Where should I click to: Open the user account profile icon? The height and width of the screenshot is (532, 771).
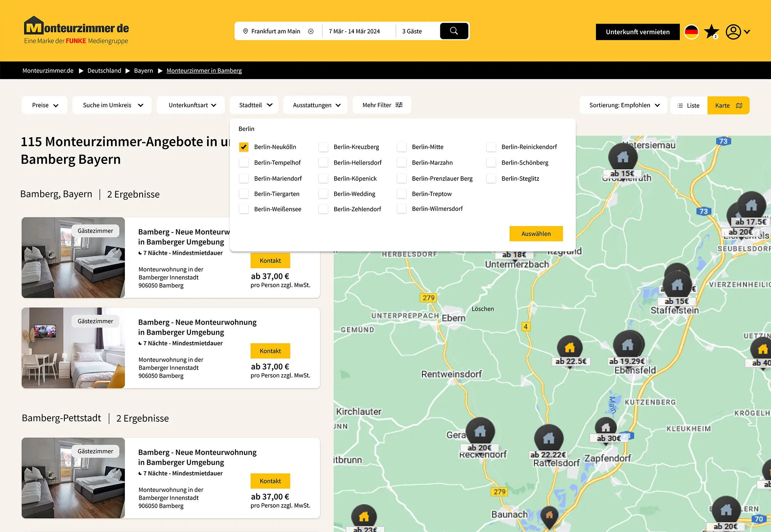[x=733, y=32]
